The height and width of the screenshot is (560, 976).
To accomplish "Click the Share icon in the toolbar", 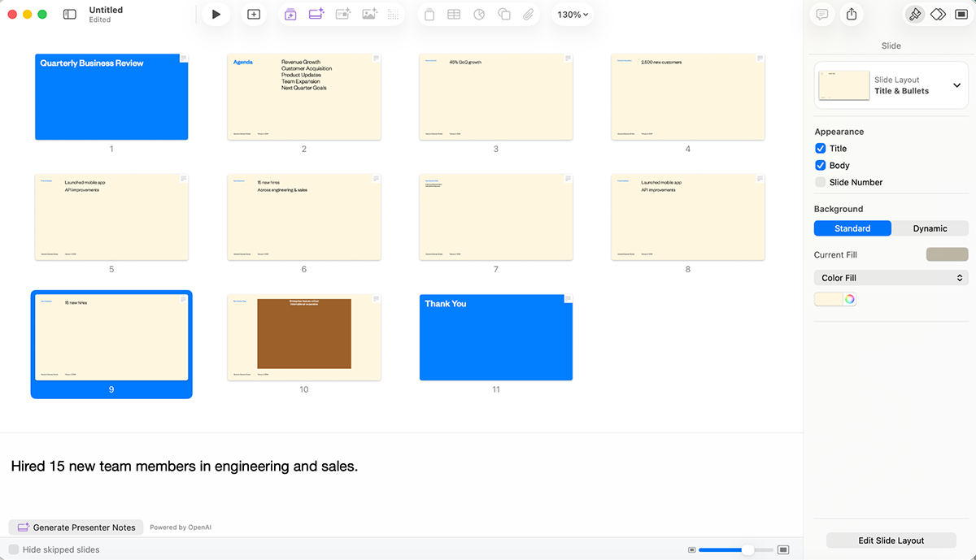I will click(851, 14).
